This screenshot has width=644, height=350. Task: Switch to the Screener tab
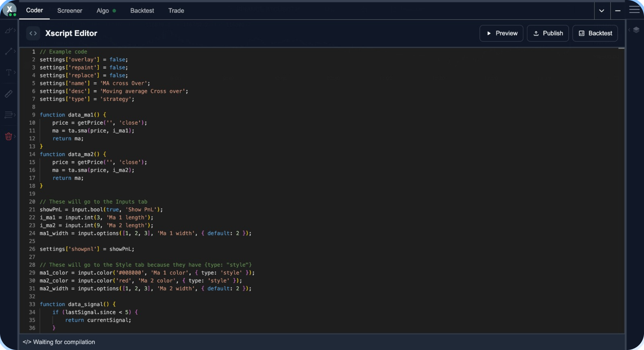[70, 11]
